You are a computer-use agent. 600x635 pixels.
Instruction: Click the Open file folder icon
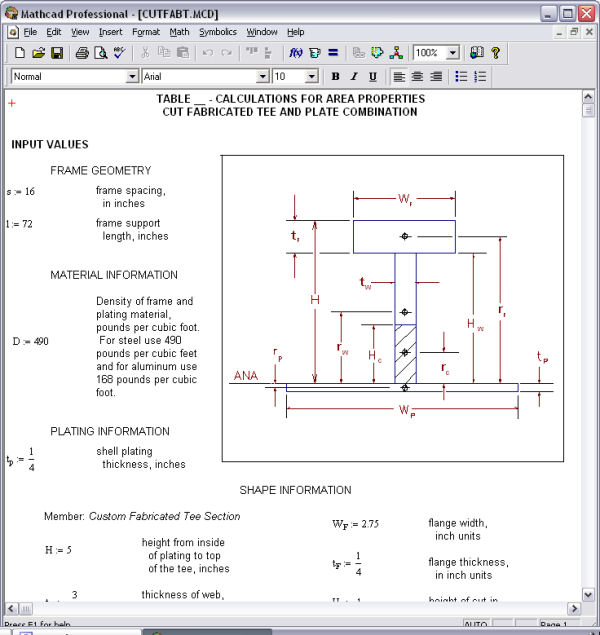[x=38, y=53]
